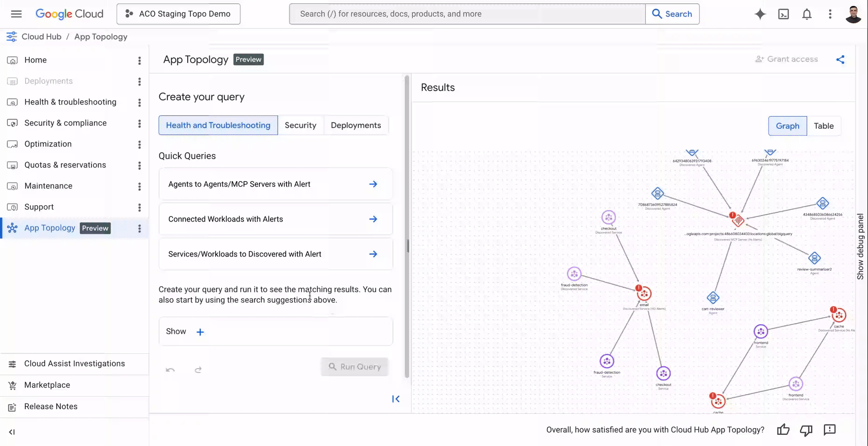868x446 pixels.
Task: Open the user account avatar
Action: coord(853,14)
